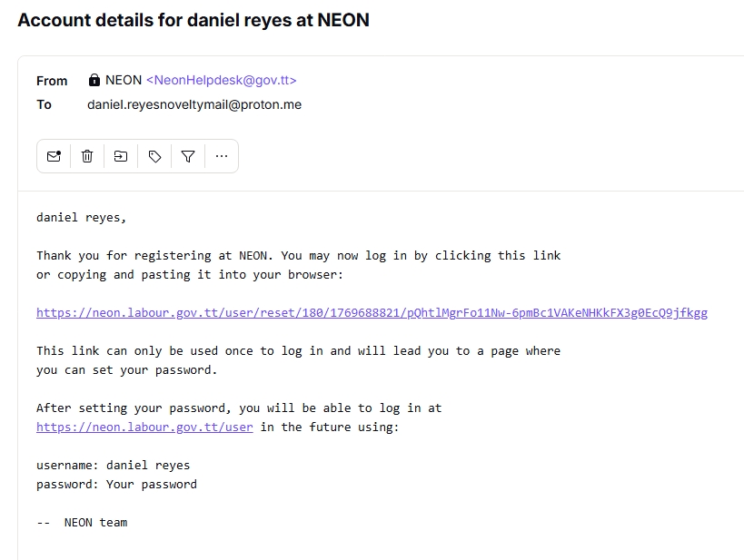
Task: Click sender address NeonHelpdesk@gov.tt
Action: click(222, 80)
